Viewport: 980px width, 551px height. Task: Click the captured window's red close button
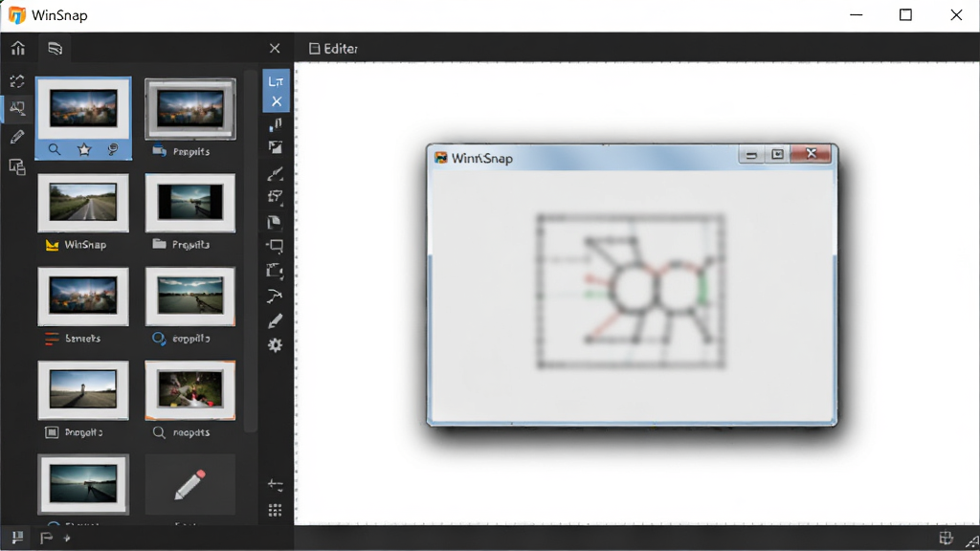pos(812,153)
